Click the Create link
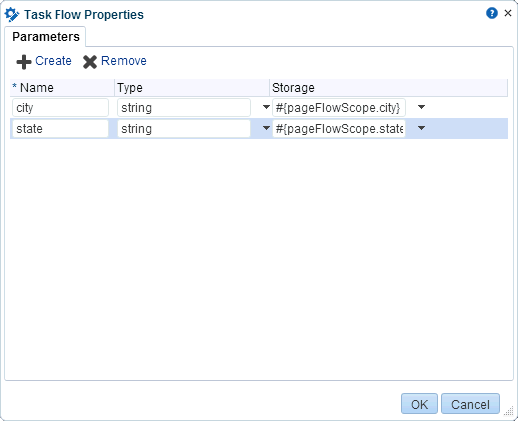The height and width of the screenshot is (421, 518). coord(53,61)
